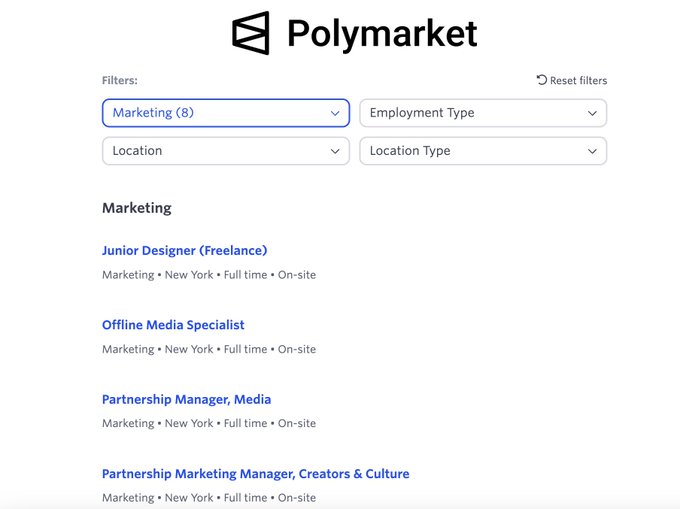Click the details line under Partnership Manager, Media

pos(209,423)
